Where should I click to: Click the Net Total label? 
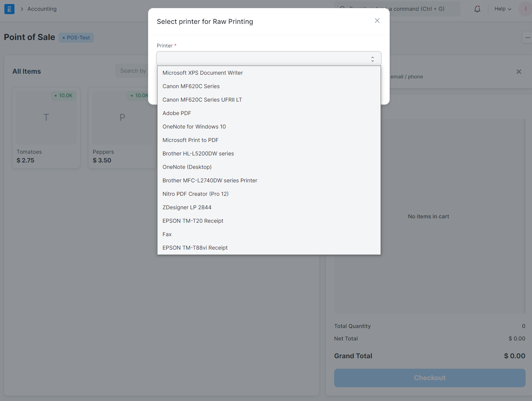(346, 339)
